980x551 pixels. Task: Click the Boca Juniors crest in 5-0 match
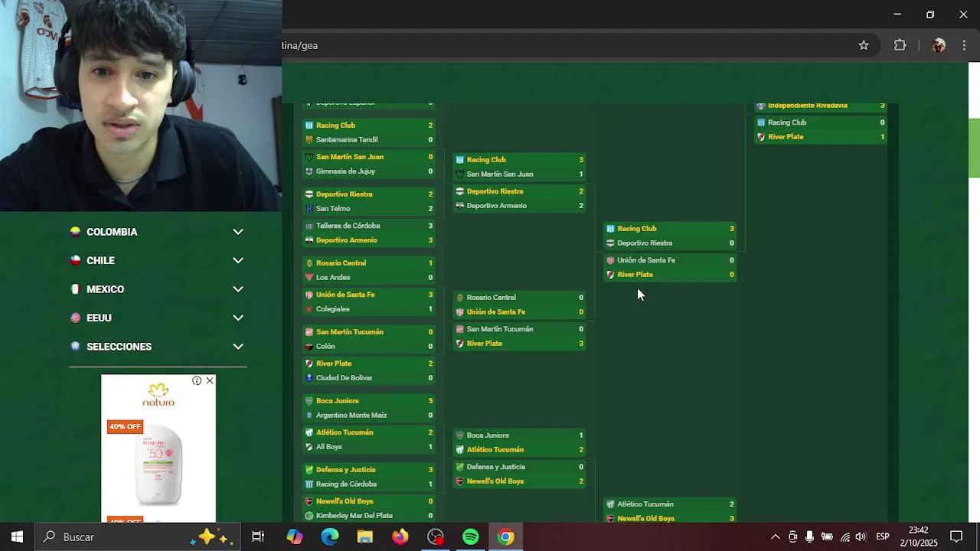pos(309,401)
